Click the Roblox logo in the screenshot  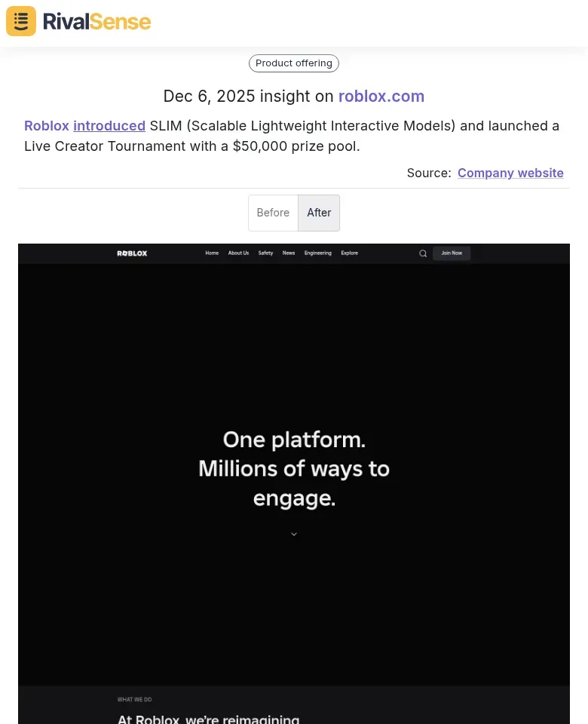(132, 253)
